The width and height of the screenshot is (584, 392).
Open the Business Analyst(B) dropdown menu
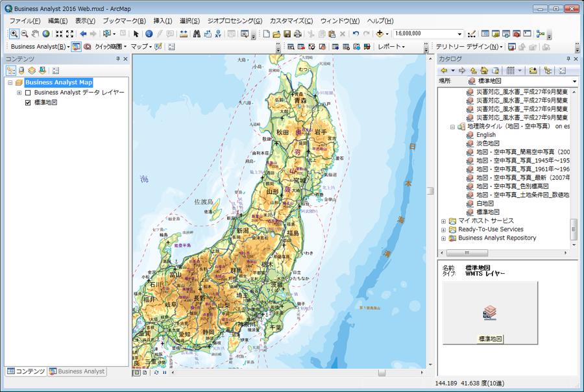[40, 47]
